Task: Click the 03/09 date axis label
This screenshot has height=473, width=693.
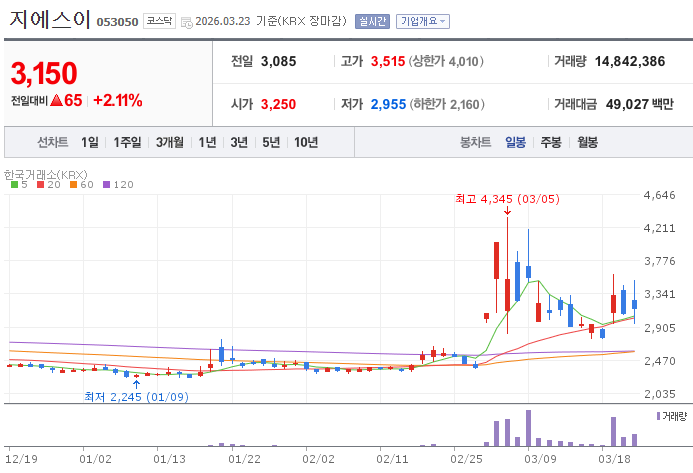Action: tap(540, 459)
